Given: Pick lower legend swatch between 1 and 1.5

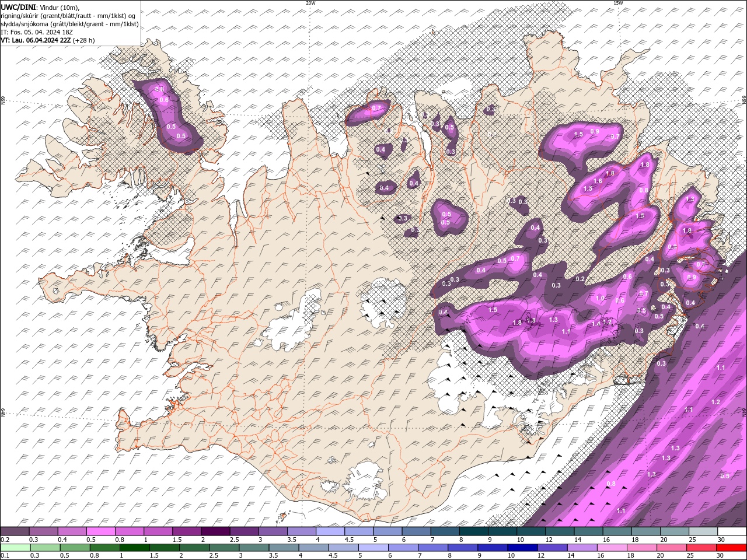Looking at the screenshot, I should click(135, 548).
